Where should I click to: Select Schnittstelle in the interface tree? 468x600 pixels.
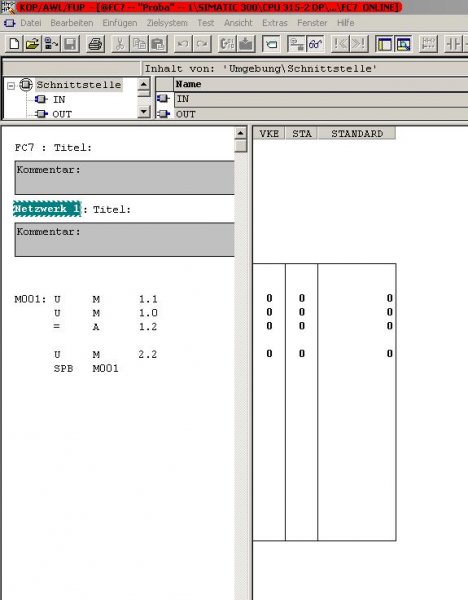click(x=79, y=85)
